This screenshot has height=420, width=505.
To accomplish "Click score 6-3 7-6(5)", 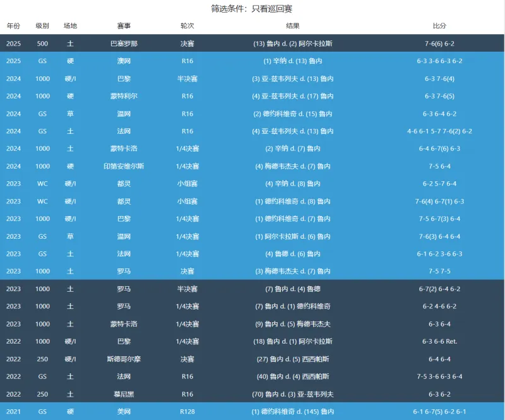I will (x=439, y=96).
